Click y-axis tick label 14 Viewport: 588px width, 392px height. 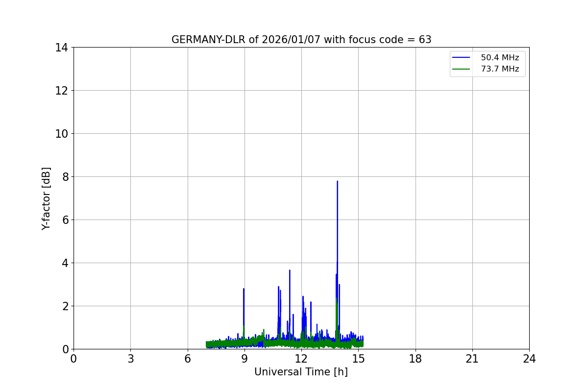tap(62, 48)
